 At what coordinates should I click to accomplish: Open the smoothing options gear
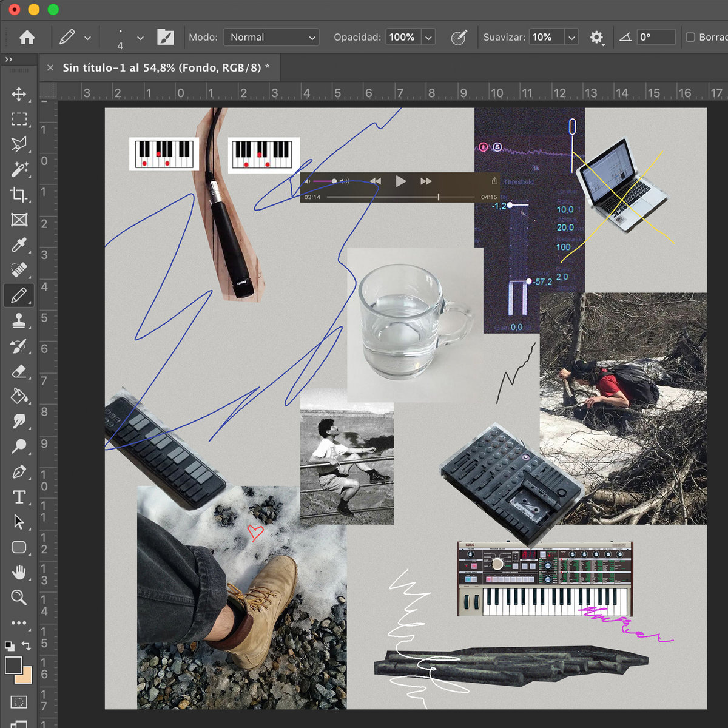[596, 37]
